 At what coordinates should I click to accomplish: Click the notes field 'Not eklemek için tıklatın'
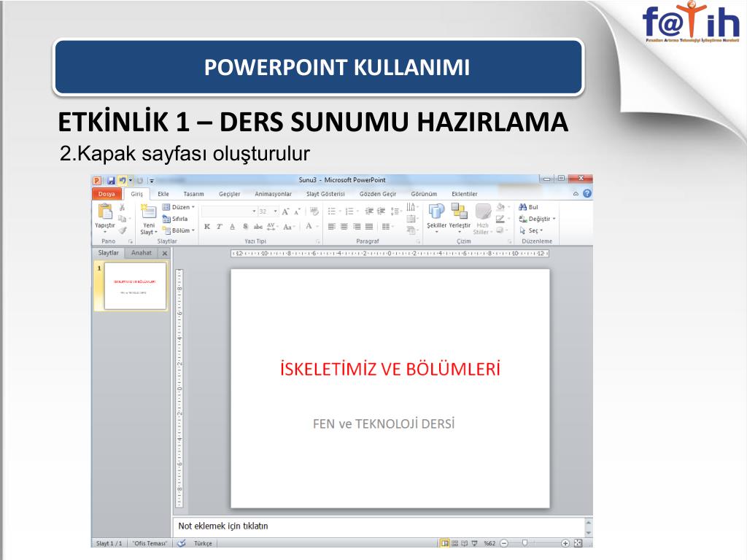pyautogui.click(x=379, y=526)
